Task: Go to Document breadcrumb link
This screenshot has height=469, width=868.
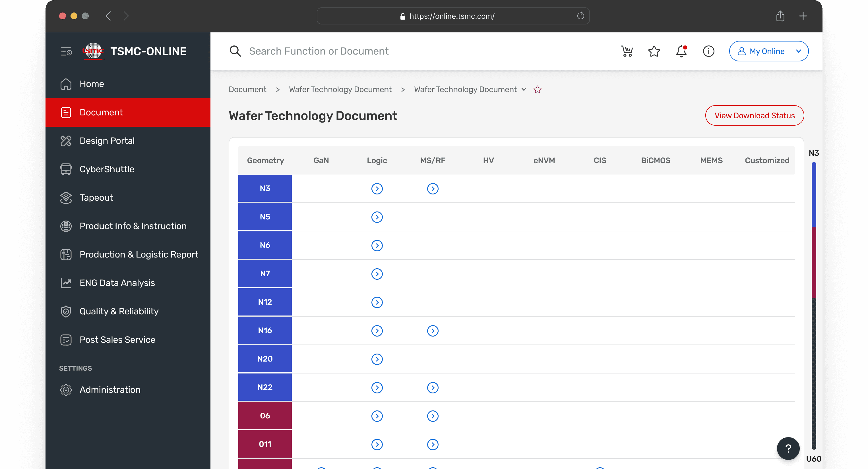Action: [x=247, y=90]
